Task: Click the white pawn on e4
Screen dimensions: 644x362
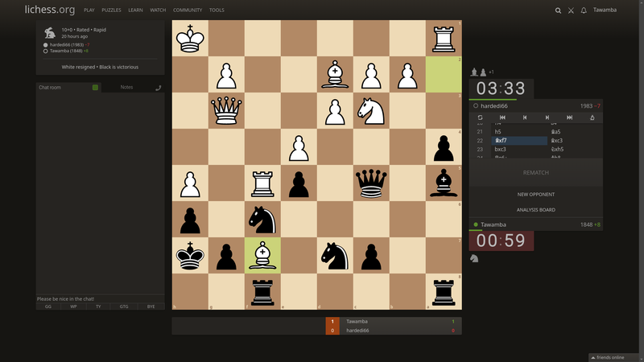Action: pyautogui.click(x=299, y=147)
